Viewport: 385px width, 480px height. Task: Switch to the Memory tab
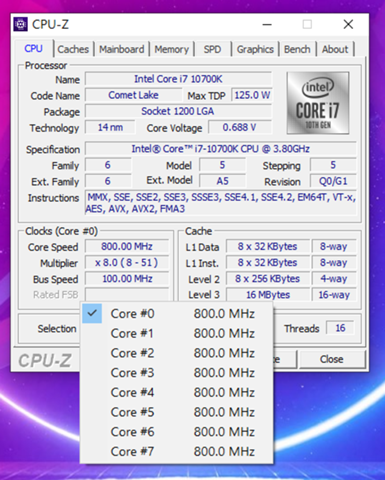click(x=171, y=49)
